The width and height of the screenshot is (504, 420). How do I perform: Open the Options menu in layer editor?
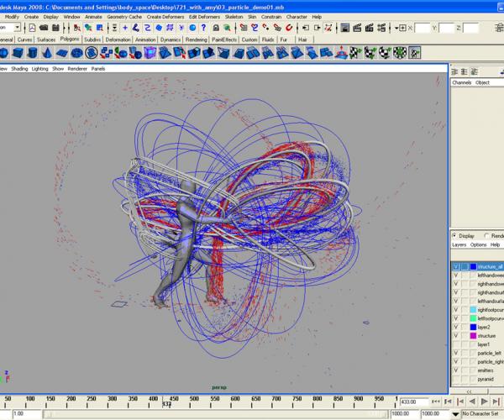pyautogui.click(x=478, y=245)
